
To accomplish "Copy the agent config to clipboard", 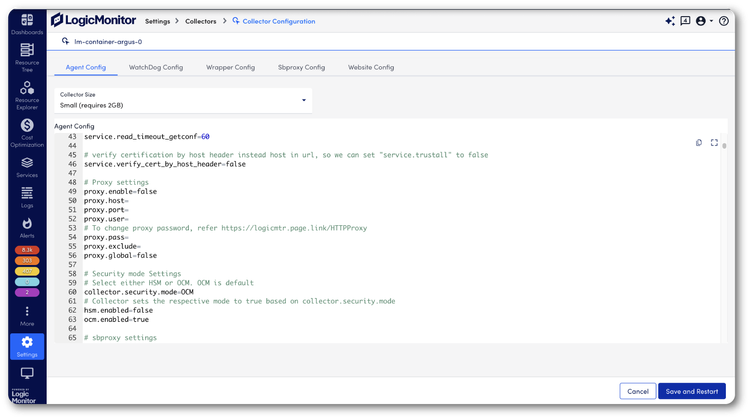I will tap(699, 143).
